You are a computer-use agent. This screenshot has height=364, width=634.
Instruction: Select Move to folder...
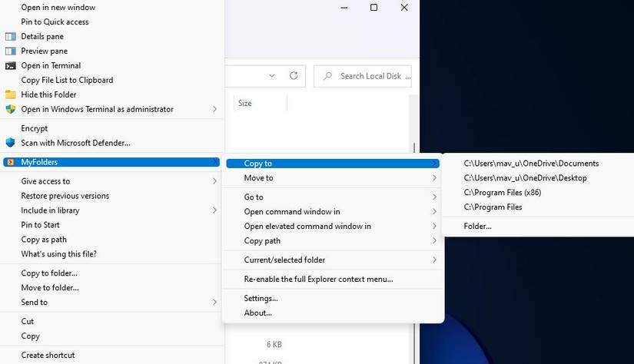tap(50, 288)
